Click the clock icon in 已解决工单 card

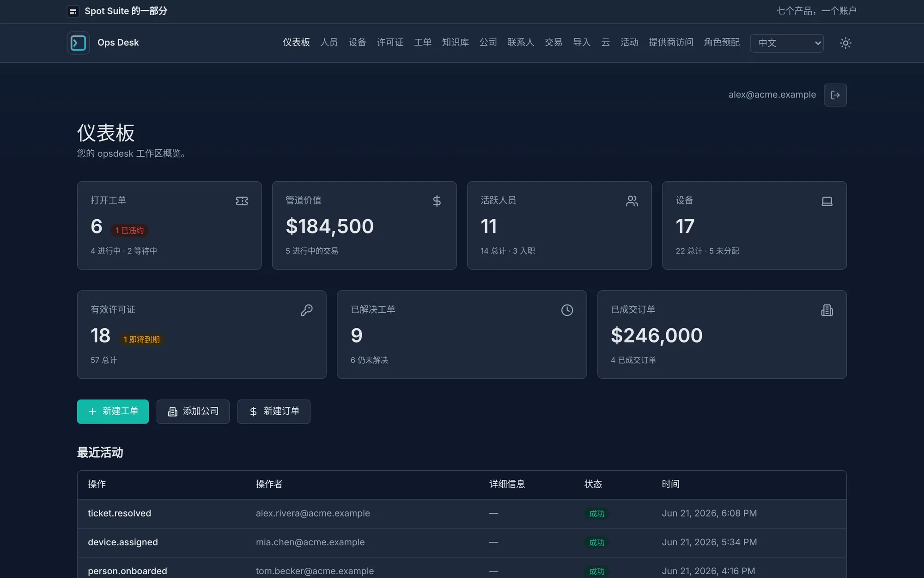click(x=567, y=310)
